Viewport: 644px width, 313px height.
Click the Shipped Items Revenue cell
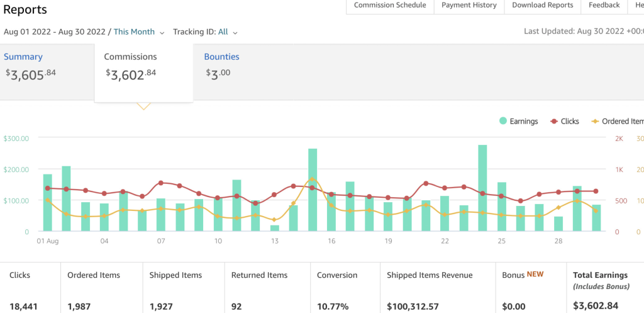pyautogui.click(x=436, y=288)
